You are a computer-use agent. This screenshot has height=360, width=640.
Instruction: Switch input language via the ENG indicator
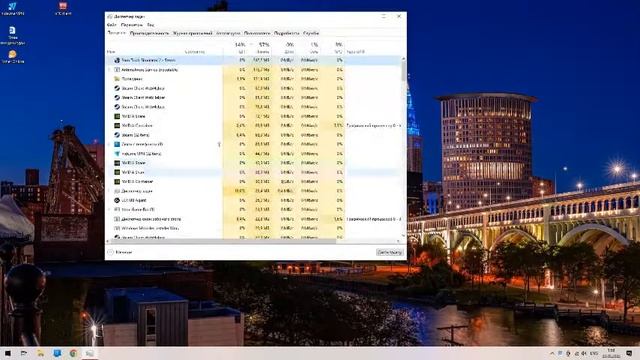[594, 353]
